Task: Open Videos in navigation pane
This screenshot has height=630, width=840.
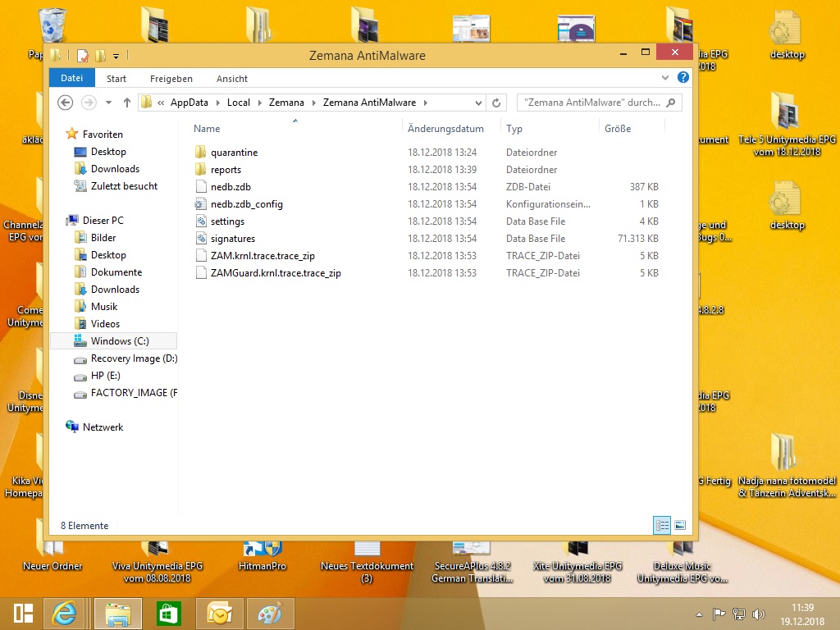Action: [x=105, y=323]
